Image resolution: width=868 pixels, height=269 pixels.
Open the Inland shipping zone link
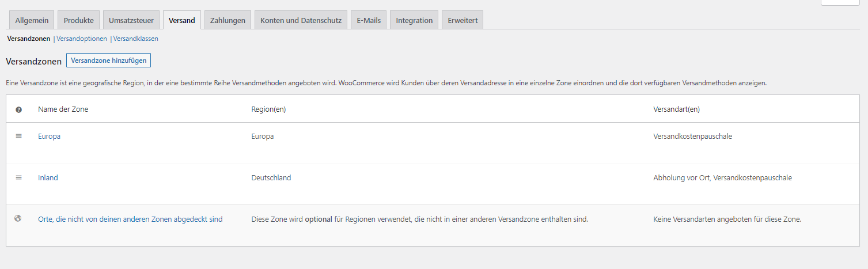tap(48, 178)
